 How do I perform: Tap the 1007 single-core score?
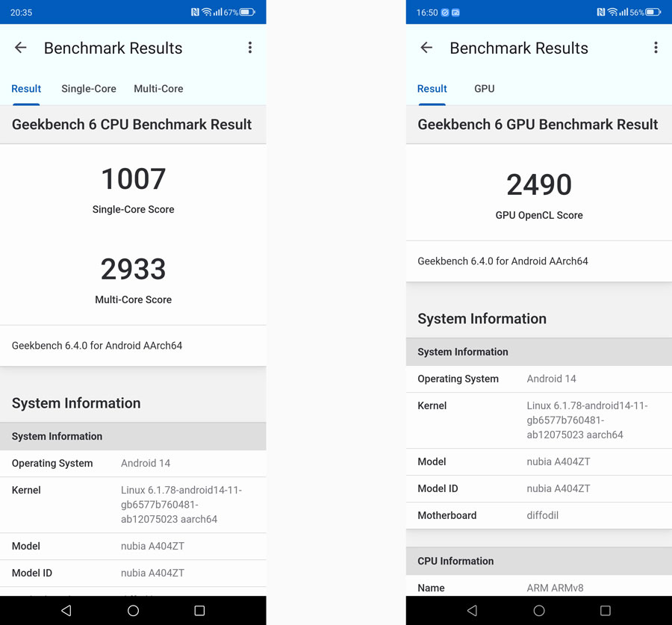tap(134, 178)
